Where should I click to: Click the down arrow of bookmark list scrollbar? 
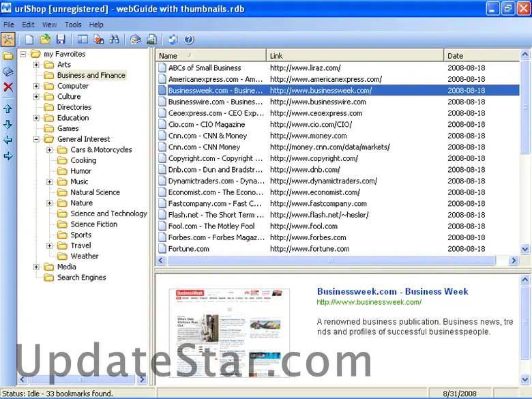tap(525, 249)
